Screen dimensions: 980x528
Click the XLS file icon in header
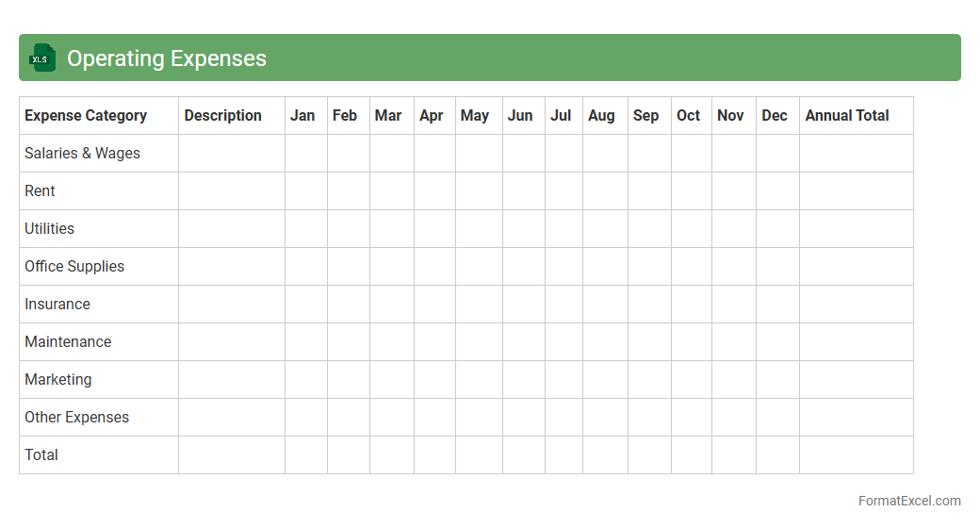[42, 58]
